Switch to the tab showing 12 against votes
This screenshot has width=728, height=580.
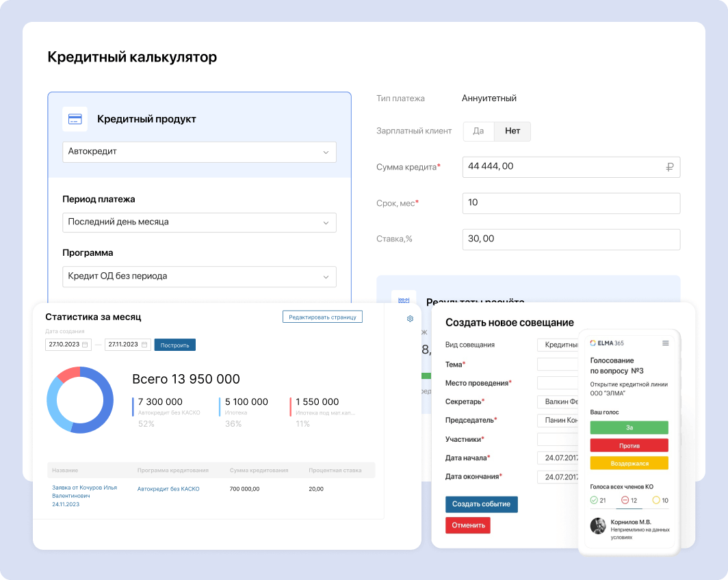pyautogui.click(x=629, y=501)
